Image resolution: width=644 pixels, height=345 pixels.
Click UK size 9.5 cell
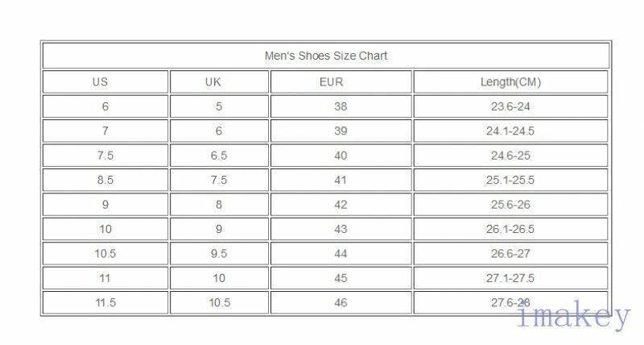click(x=218, y=253)
